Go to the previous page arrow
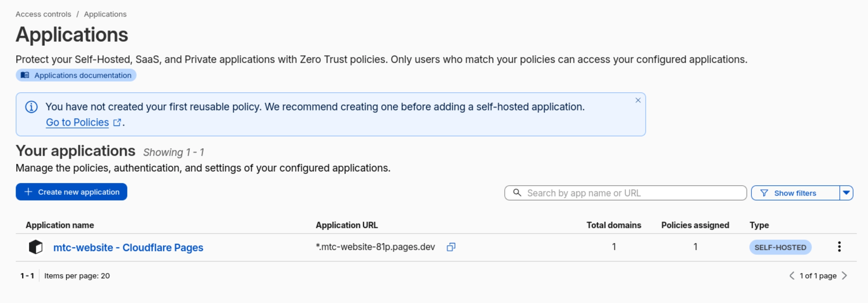 pyautogui.click(x=792, y=276)
